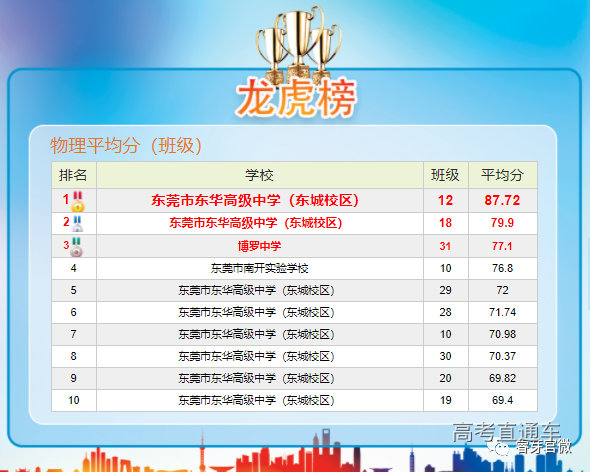590x472 pixels.
Task: Click average score 69.4
Action: (x=502, y=400)
